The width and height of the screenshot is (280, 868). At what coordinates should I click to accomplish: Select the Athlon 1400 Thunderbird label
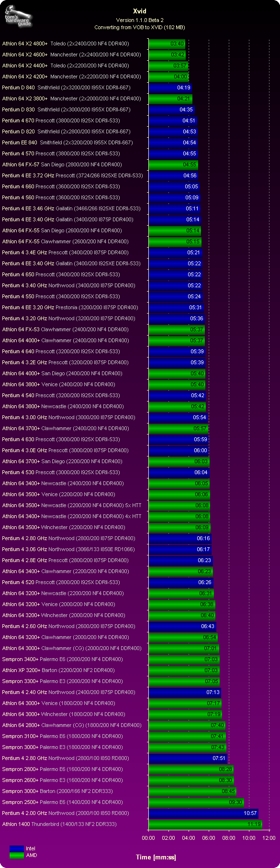tap(59, 824)
